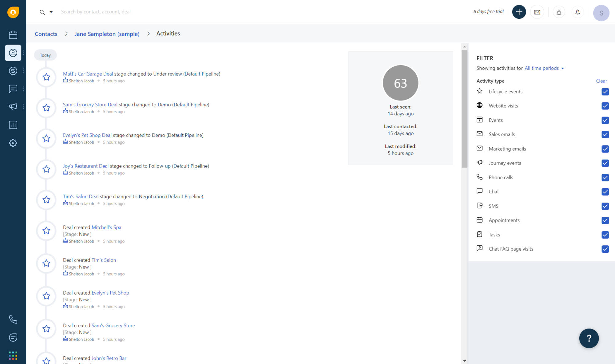Open the notifications bell icon
The image size is (615, 364).
pyautogui.click(x=577, y=12)
